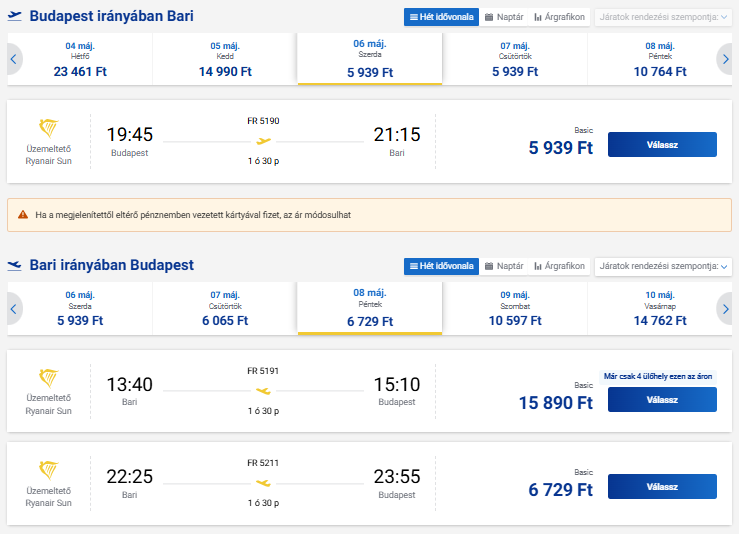The image size is (739, 534).
Task: Select return Hét idővonala view
Action: tap(440, 266)
